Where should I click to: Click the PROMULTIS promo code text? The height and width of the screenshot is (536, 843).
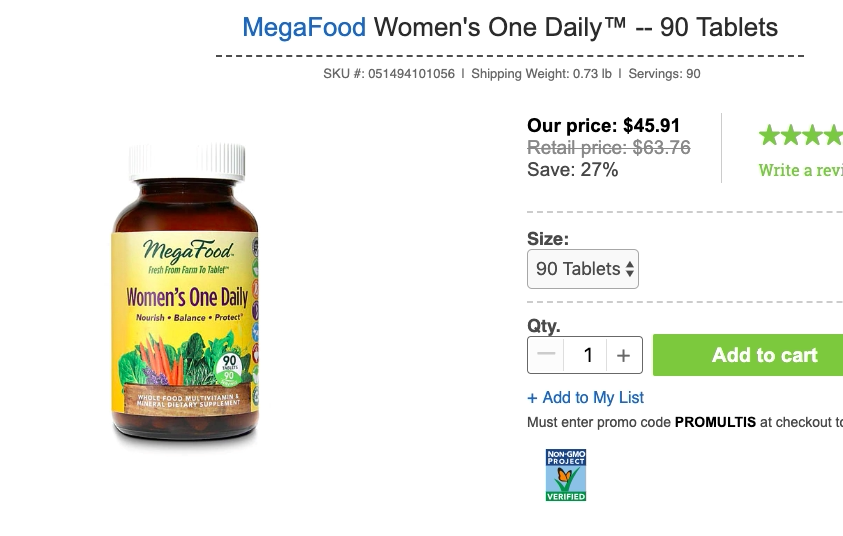pos(715,422)
